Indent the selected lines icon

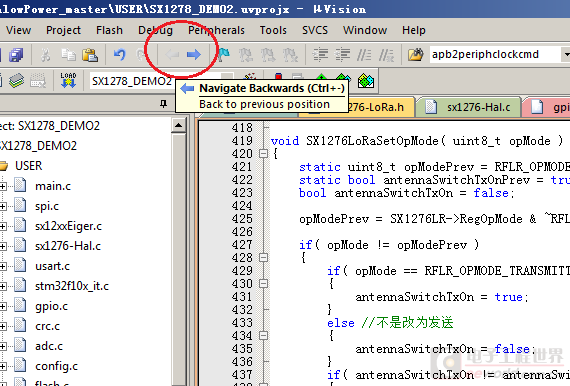(320, 55)
